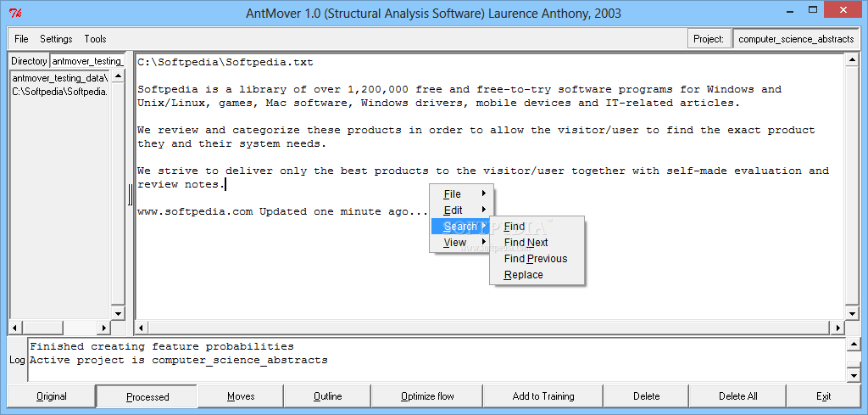Click 'Finished creating feature probabilities' log line
The width and height of the screenshot is (868, 415).
[162, 347]
